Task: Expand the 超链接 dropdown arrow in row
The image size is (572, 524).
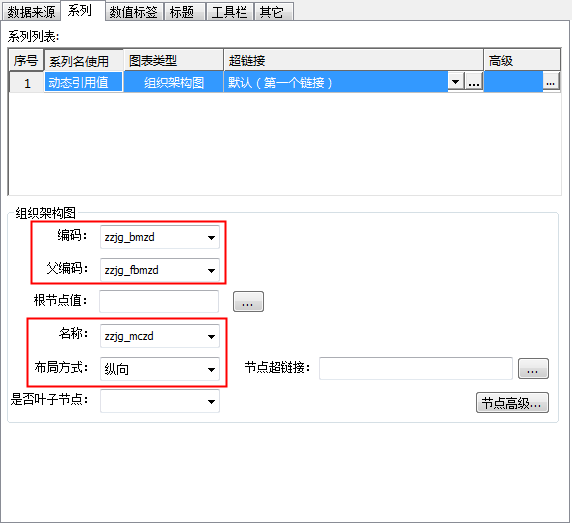Action: pyautogui.click(x=456, y=81)
